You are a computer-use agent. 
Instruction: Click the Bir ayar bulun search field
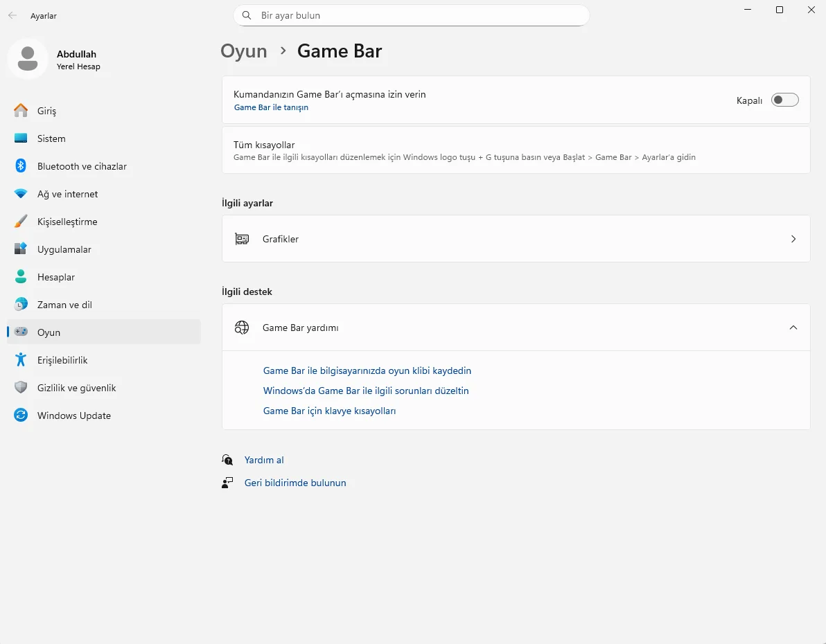pos(412,15)
